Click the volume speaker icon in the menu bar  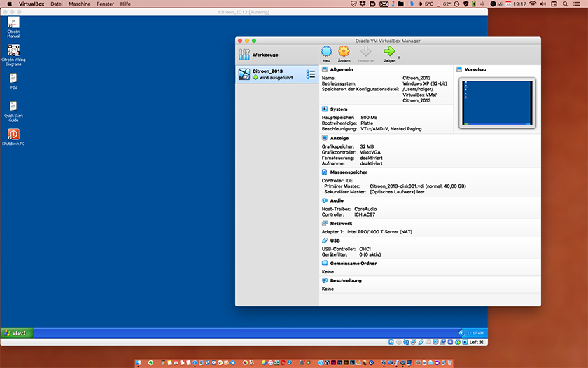click(543, 4)
